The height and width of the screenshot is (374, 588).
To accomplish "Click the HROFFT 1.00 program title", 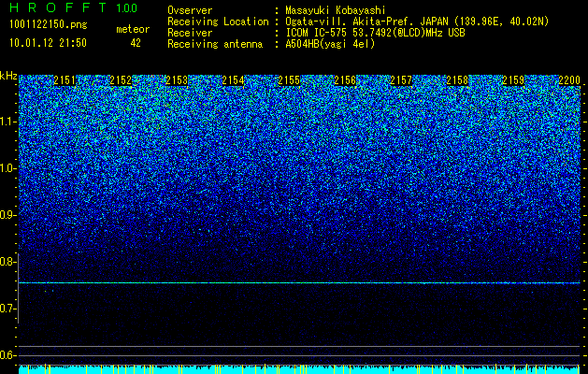I will click(x=74, y=7).
